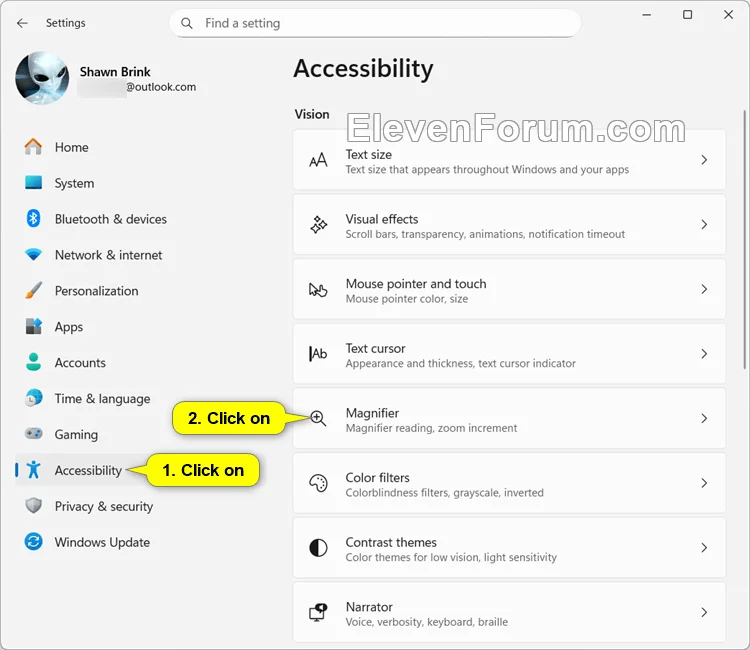The height and width of the screenshot is (650, 750).
Task: Maximize the Settings window
Action: point(687,15)
